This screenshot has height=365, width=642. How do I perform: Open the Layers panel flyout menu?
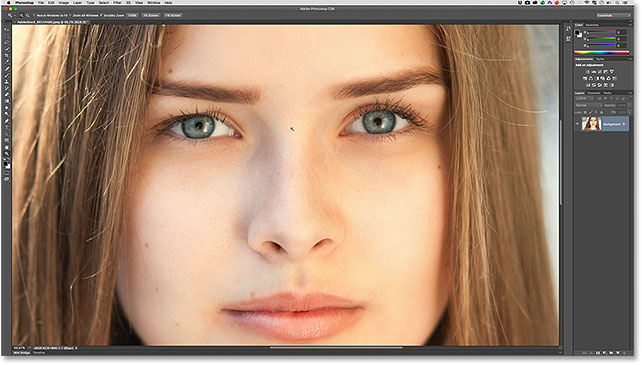coord(630,93)
